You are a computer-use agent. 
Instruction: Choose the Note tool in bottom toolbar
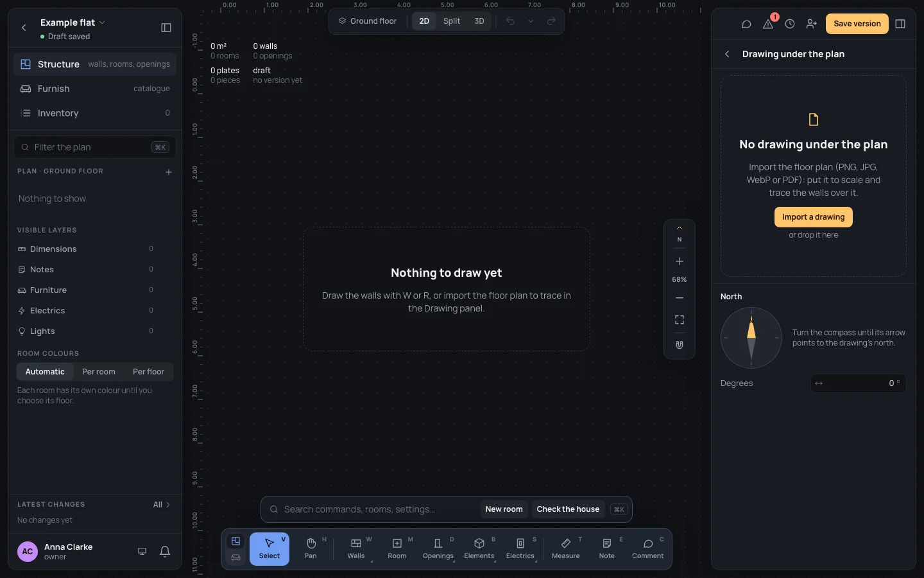pos(607,549)
